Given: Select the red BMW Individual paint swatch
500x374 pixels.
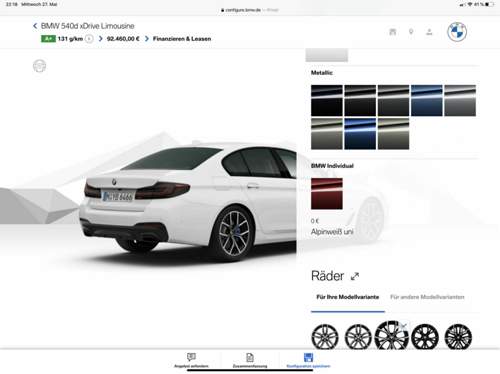Looking at the screenshot, I should point(327,194).
